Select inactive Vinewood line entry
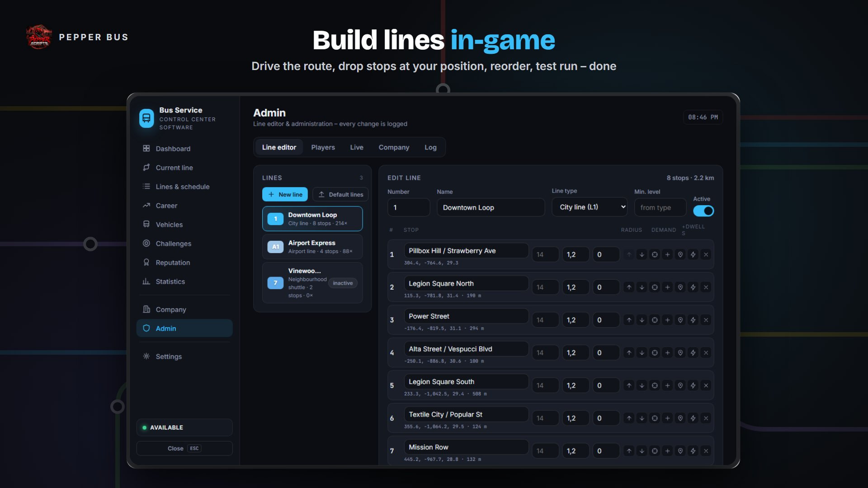The image size is (868, 488). tap(312, 283)
